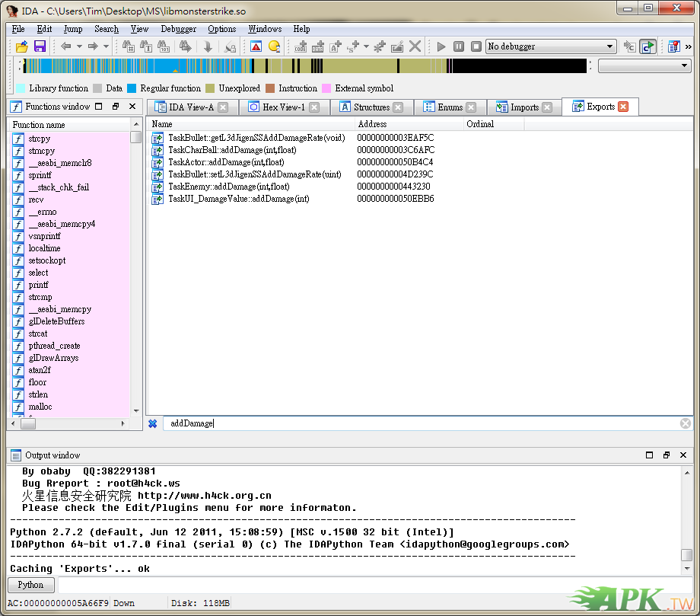This screenshot has height=616, width=700.
Task: Open the Debugger menu
Action: [178, 29]
